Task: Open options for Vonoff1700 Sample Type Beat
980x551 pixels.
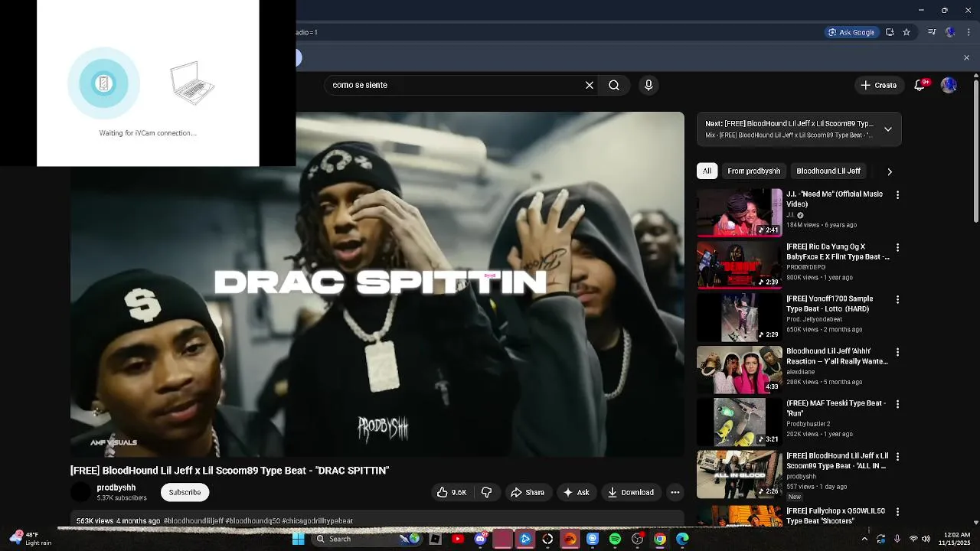Action: tap(897, 300)
